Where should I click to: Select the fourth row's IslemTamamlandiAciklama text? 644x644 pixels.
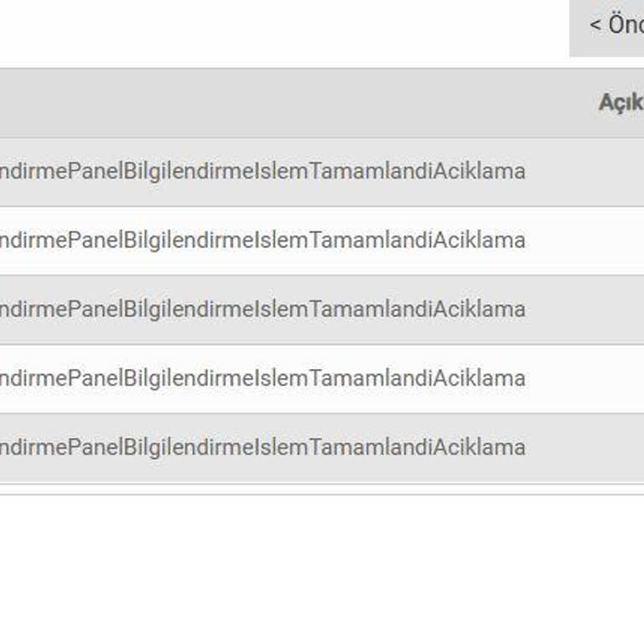(x=262, y=377)
